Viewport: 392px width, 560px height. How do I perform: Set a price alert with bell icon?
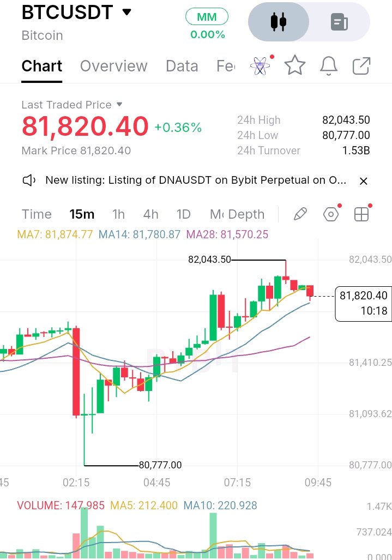click(328, 66)
